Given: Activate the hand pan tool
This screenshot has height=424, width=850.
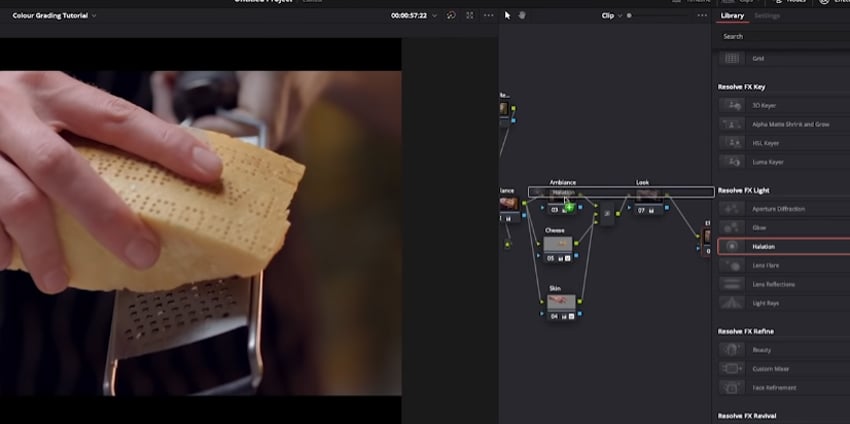Looking at the screenshot, I should point(522,16).
